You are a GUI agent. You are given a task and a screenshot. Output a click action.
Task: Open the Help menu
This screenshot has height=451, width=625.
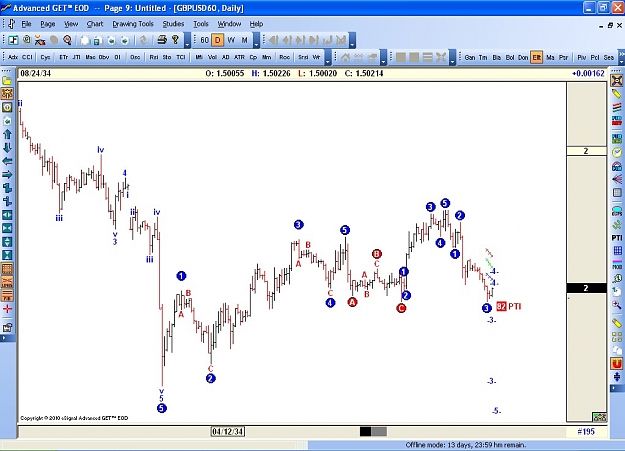click(256, 24)
